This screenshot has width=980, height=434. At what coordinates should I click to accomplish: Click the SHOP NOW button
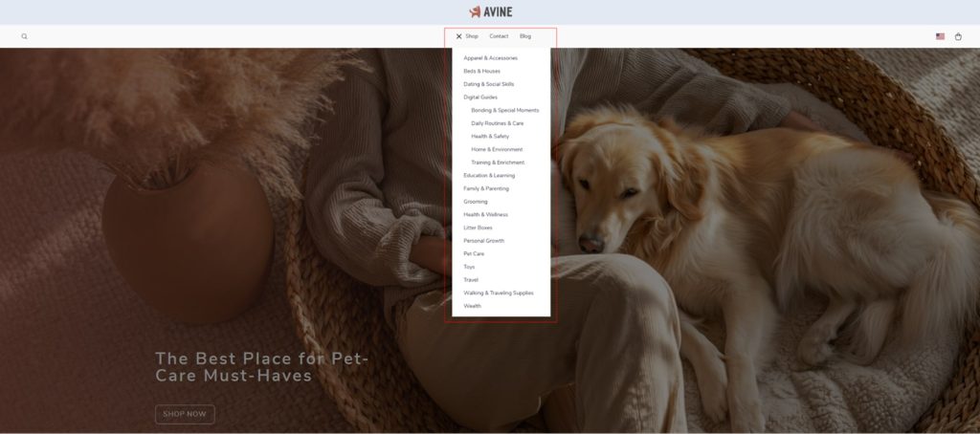point(185,414)
